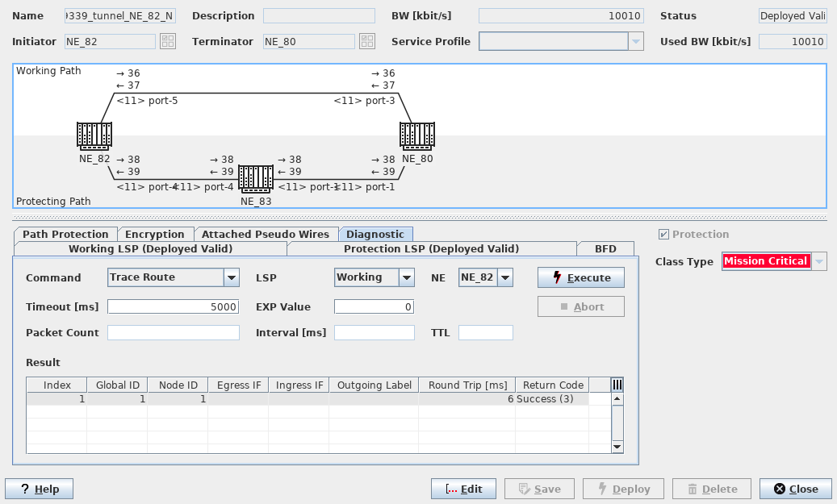Switch to the Path Protection tab

[65, 234]
